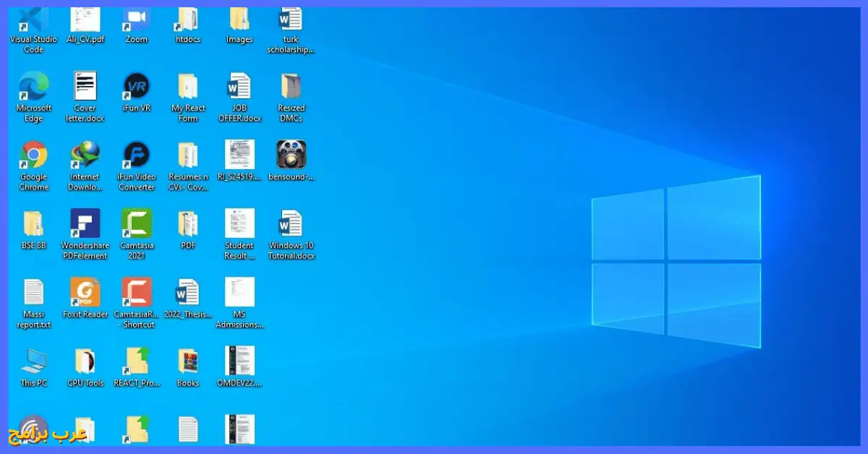Viewport: 868px width, 454px height.
Task: Open the htdocs folder
Action: click(x=188, y=27)
